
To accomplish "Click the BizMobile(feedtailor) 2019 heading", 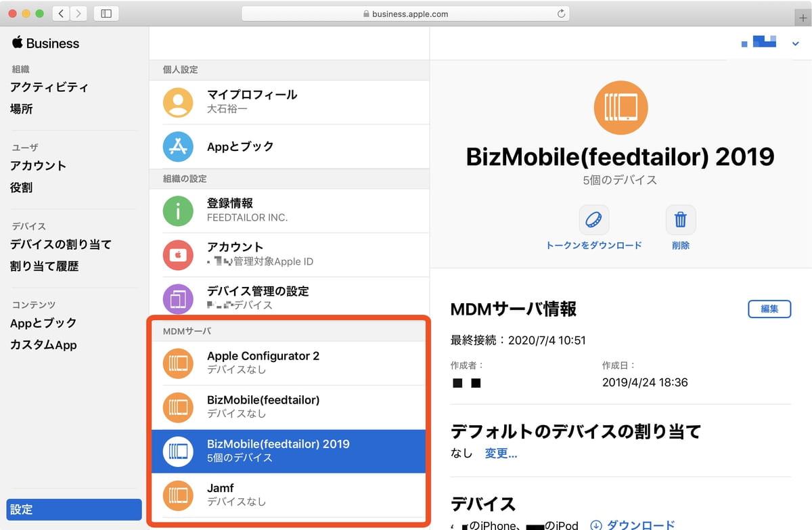I will pyautogui.click(x=621, y=156).
